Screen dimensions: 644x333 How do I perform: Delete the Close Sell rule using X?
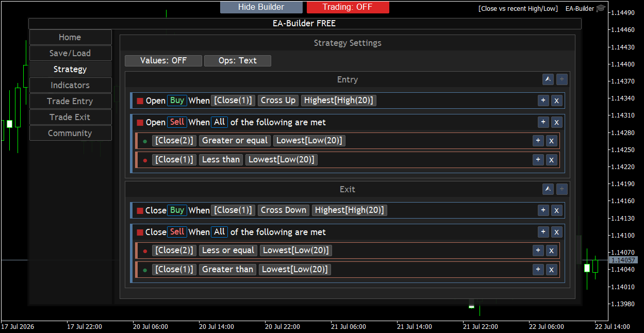(556, 232)
